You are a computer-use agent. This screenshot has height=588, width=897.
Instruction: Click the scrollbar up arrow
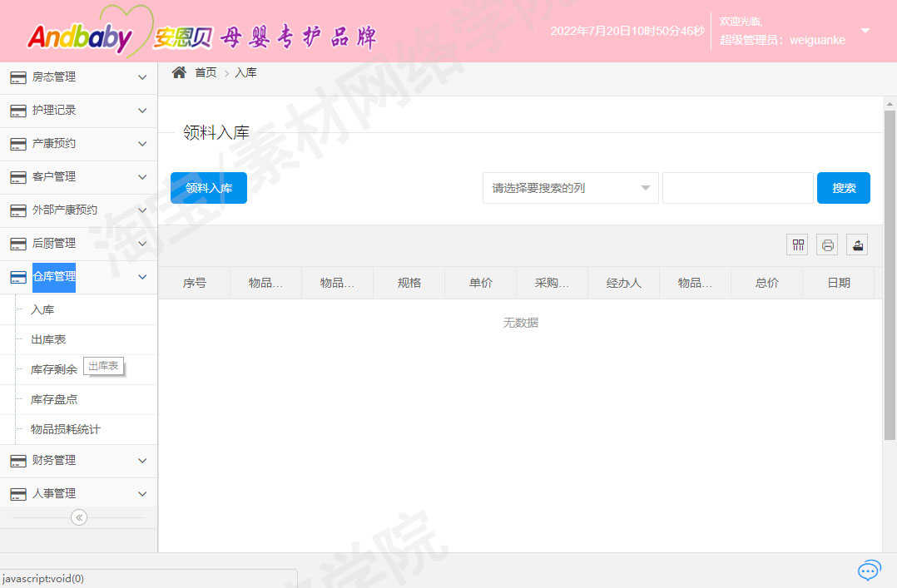pyautogui.click(x=890, y=104)
